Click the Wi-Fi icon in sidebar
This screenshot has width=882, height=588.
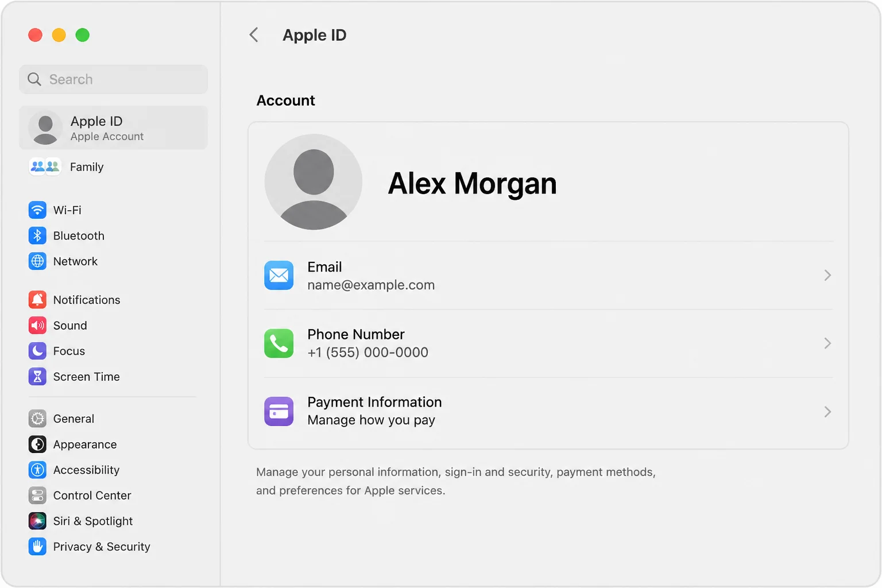click(37, 210)
